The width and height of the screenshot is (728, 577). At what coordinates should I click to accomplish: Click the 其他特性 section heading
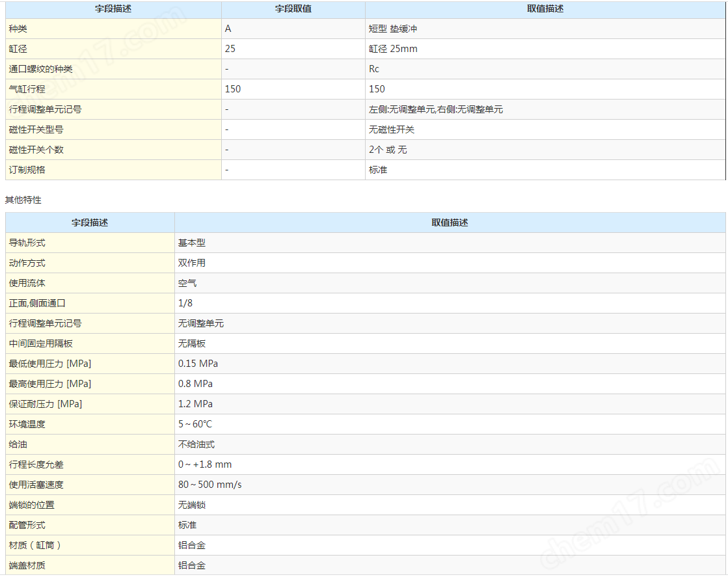pyautogui.click(x=23, y=200)
